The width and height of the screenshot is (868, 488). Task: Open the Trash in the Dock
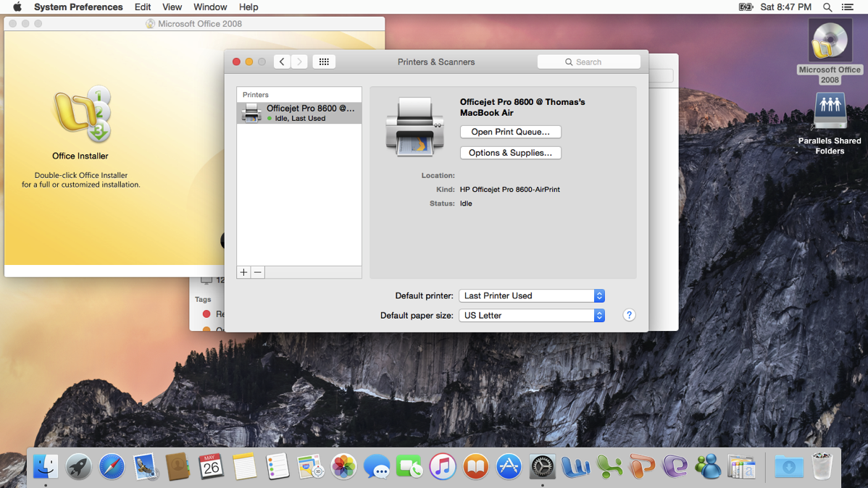click(822, 466)
